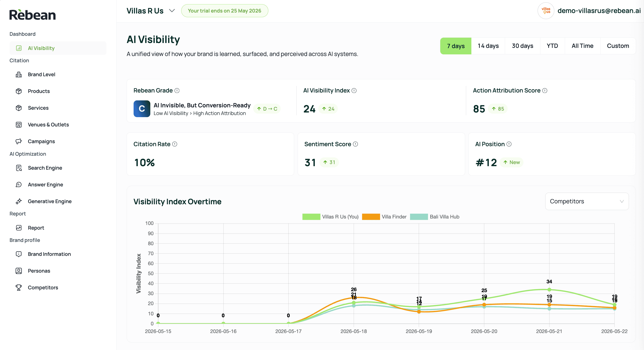Click the Search Engine icon
Screen dimensions: 644x350
[x=19, y=168]
